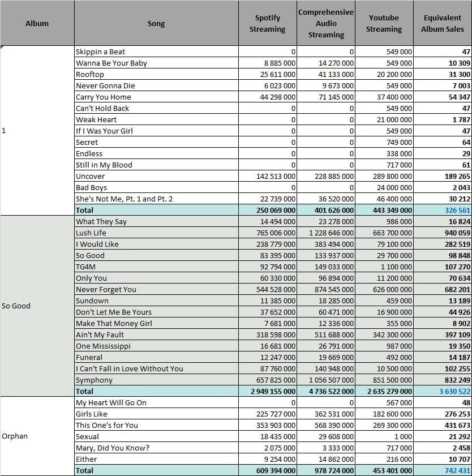Click the Youtube Streaming header cell
The height and width of the screenshot is (476, 472).
(384, 23)
